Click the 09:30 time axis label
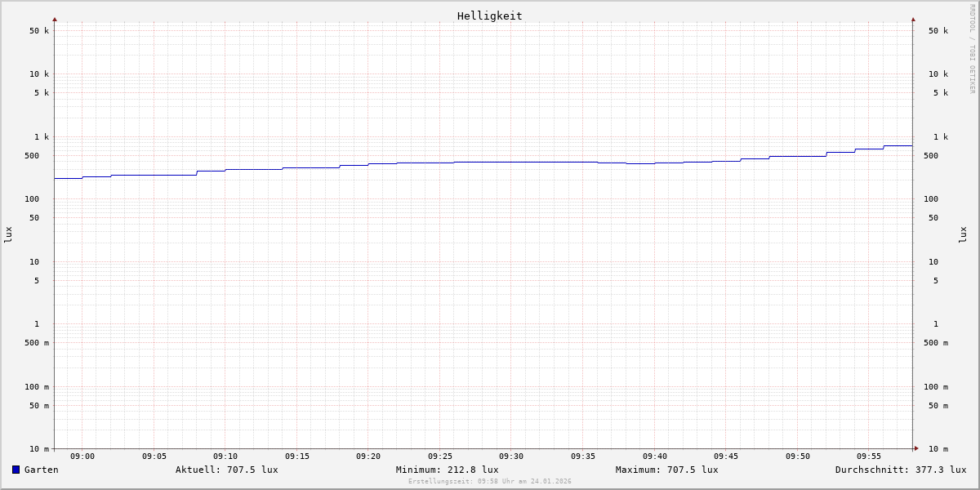980x490 pixels. point(511,457)
